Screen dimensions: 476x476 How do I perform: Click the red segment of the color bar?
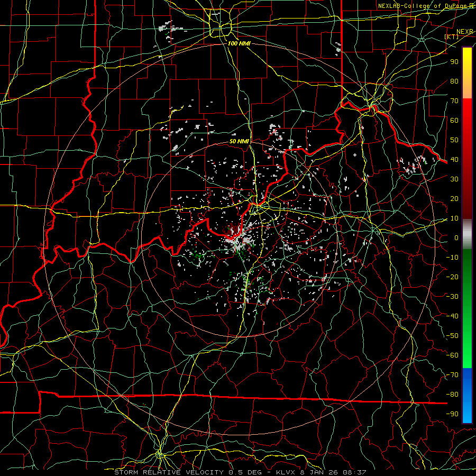[467, 159]
